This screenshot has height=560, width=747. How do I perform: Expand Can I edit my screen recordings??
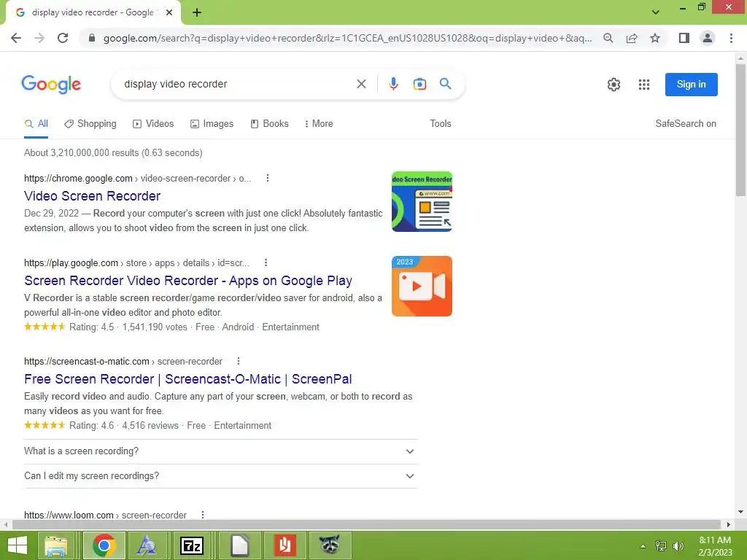220,476
